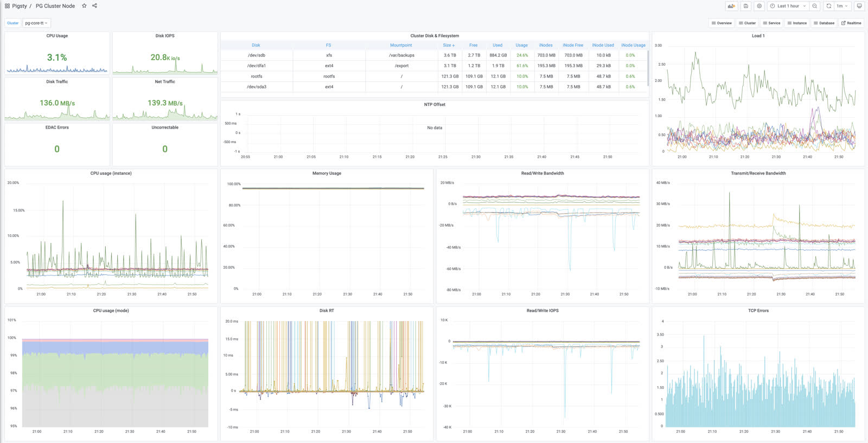The width and height of the screenshot is (868, 443).
Task: Click the Add panel chart icon
Action: point(731,6)
